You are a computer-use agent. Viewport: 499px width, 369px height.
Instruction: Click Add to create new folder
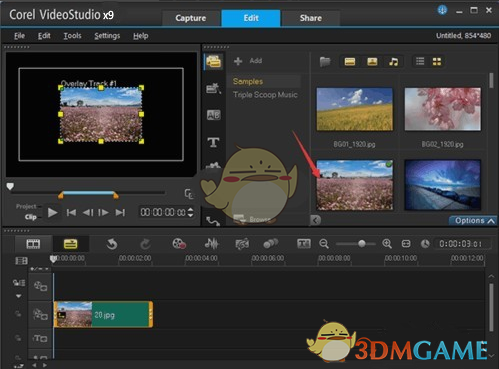tap(248, 61)
